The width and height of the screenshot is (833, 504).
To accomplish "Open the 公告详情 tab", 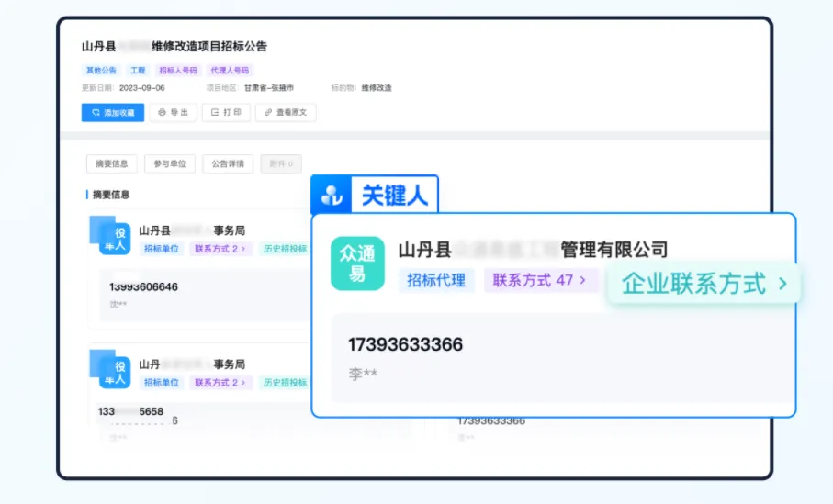I will pyautogui.click(x=228, y=163).
